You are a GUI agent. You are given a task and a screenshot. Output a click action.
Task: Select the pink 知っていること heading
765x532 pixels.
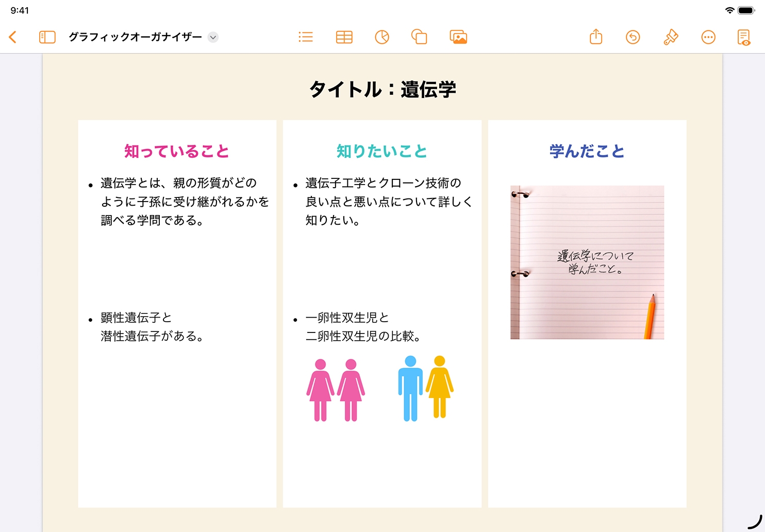click(x=177, y=152)
